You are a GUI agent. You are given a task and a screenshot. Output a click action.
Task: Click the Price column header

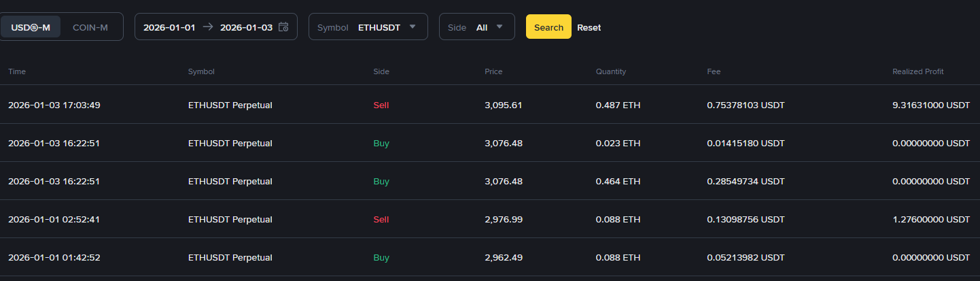pos(493,71)
